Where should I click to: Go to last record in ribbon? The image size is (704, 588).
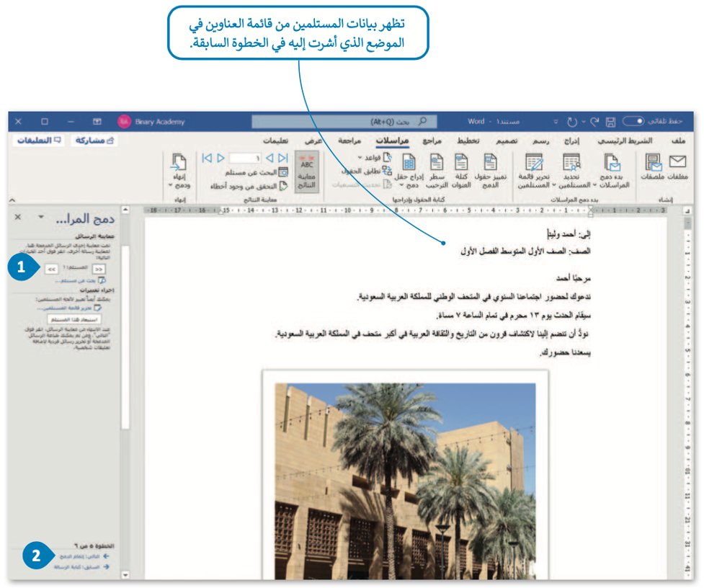(207, 158)
